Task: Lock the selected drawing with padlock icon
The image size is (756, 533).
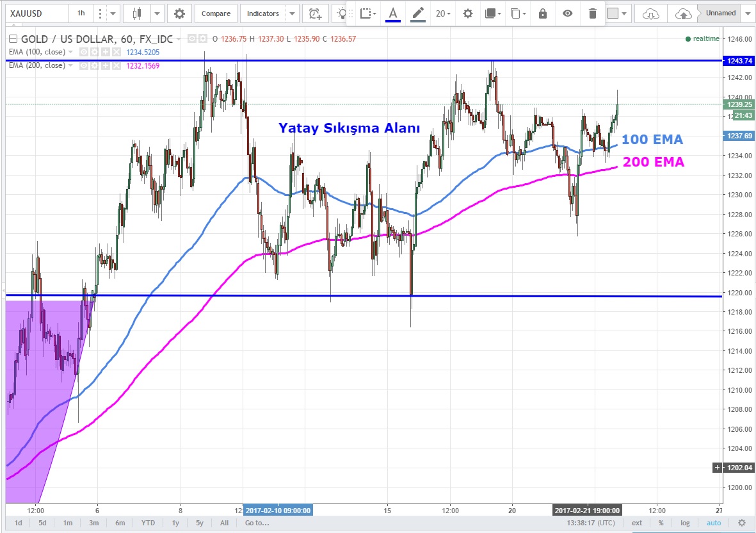Action: [x=543, y=13]
